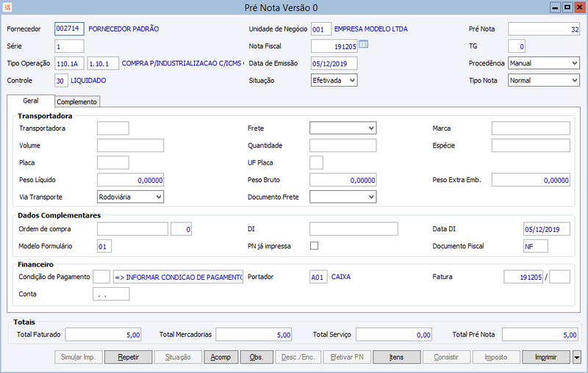The width and height of the screenshot is (588, 373).
Task: Click the TG field
Action: click(x=517, y=46)
